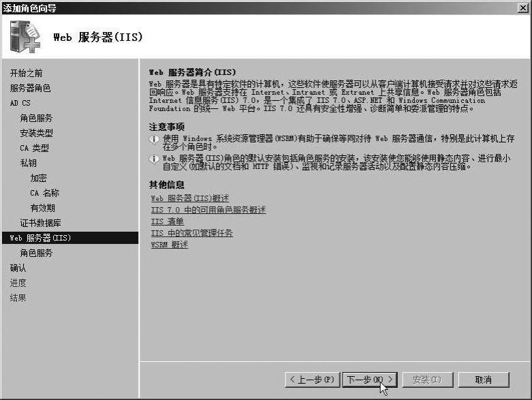Select the 进度 step

(18, 283)
